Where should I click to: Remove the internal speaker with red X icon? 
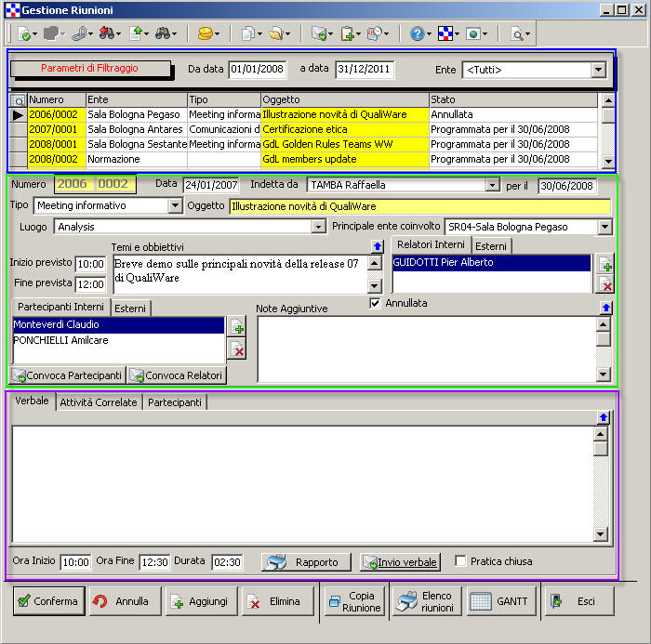click(604, 284)
